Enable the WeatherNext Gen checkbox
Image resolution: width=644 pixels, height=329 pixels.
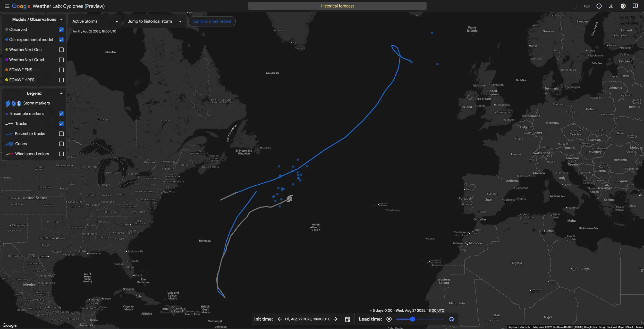coord(61,50)
